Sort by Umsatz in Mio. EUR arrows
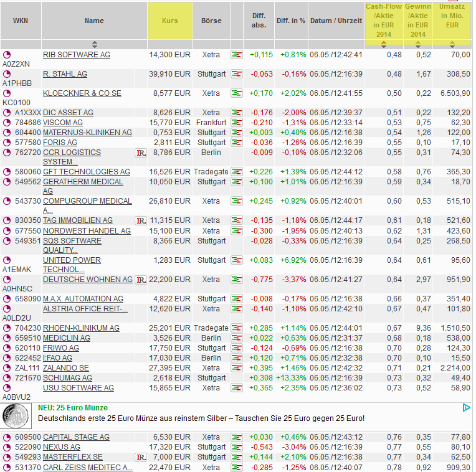The image size is (476, 472). pyautogui.click(x=452, y=44)
